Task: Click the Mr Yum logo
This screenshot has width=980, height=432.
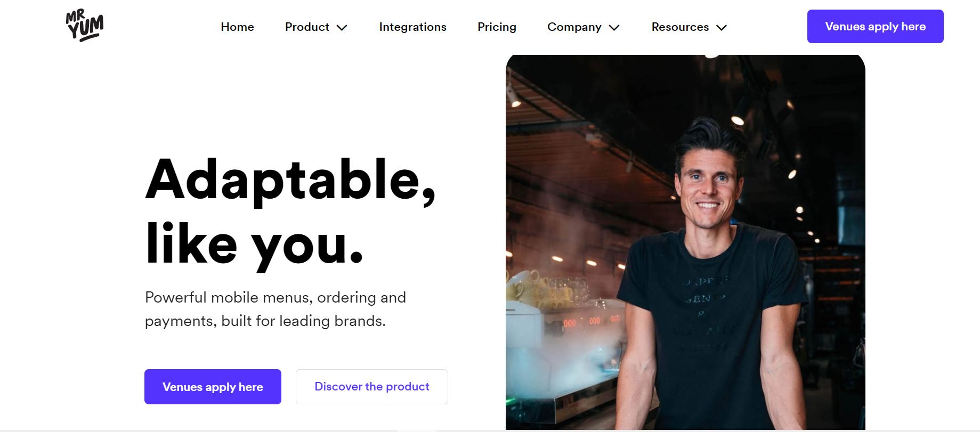Action: click(x=85, y=26)
